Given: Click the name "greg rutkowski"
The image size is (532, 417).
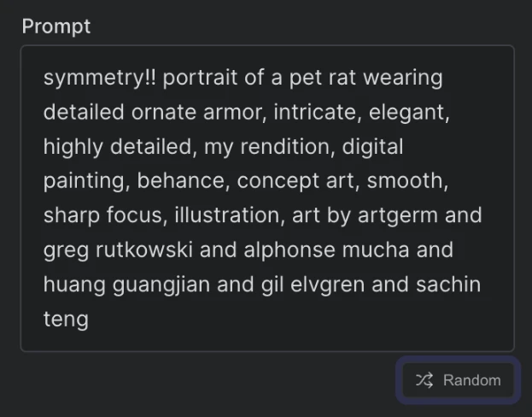Looking at the screenshot, I should point(114,251).
